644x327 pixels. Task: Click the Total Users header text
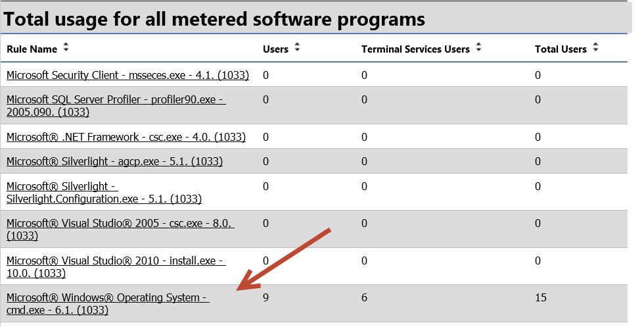tap(561, 49)
